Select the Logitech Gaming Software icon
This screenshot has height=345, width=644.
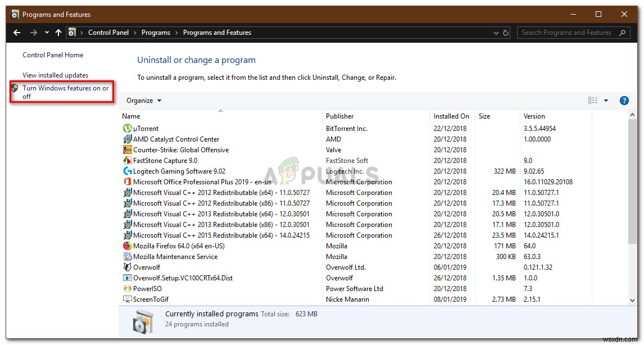coord(127,171)
